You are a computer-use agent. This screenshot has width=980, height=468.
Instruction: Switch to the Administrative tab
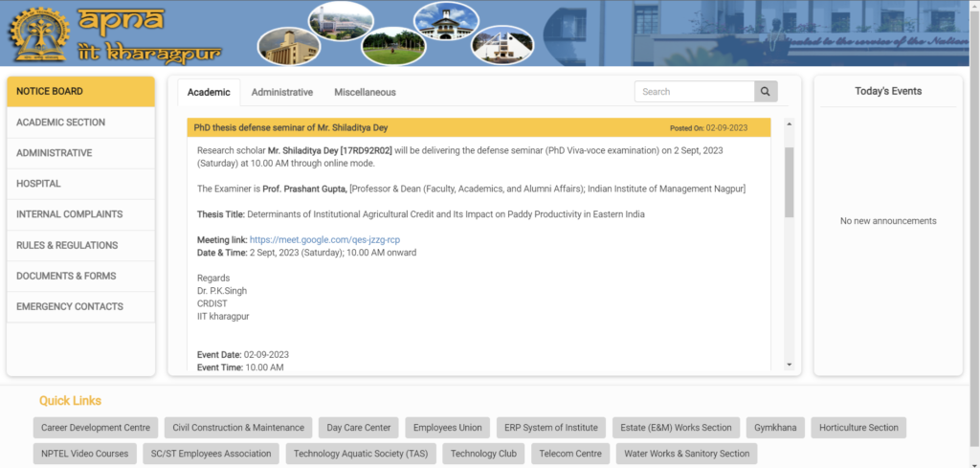(281, 92)
